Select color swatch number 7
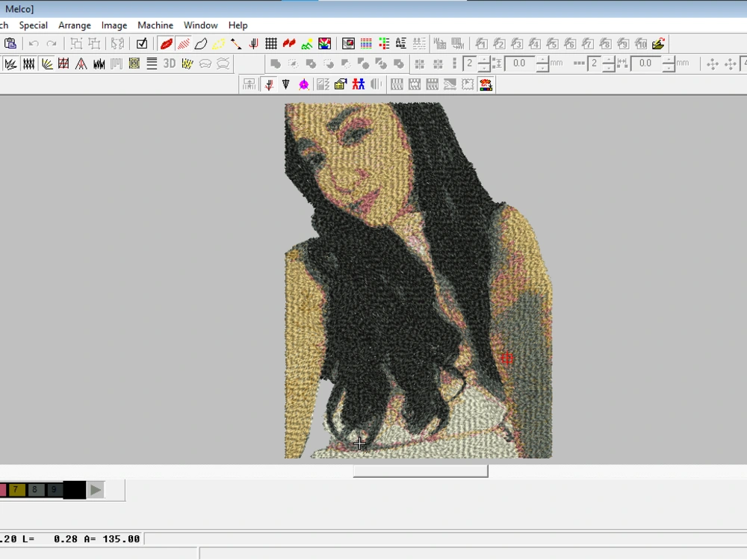The height and width of the screenshot is (560, 747). (x=16, y=490)
